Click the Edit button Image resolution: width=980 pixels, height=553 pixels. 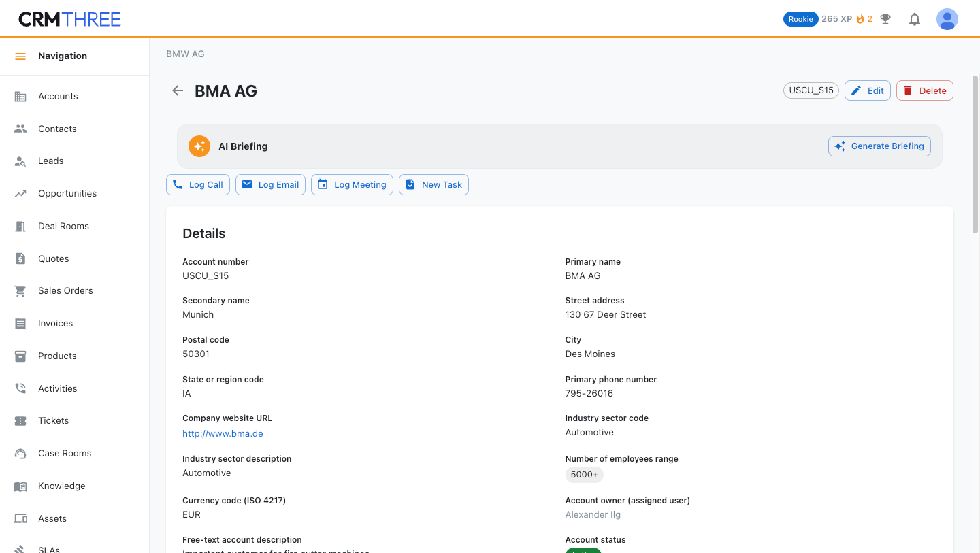click(x=868, y=90)
